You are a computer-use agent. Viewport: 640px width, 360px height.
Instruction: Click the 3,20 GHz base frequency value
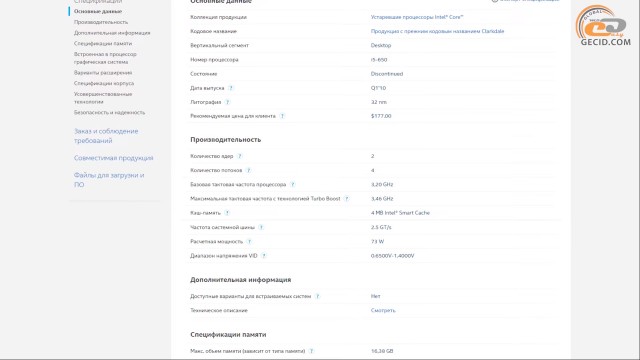382,185
